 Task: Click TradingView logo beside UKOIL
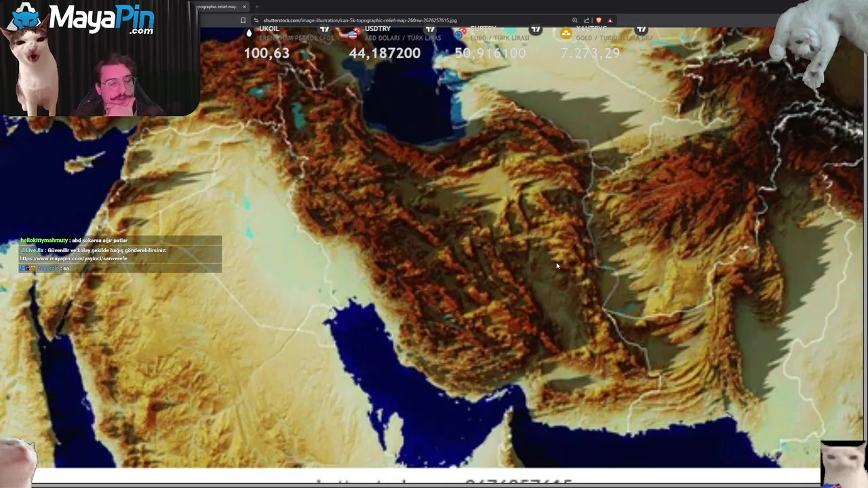pyautogui.click(x=324, y=29)
